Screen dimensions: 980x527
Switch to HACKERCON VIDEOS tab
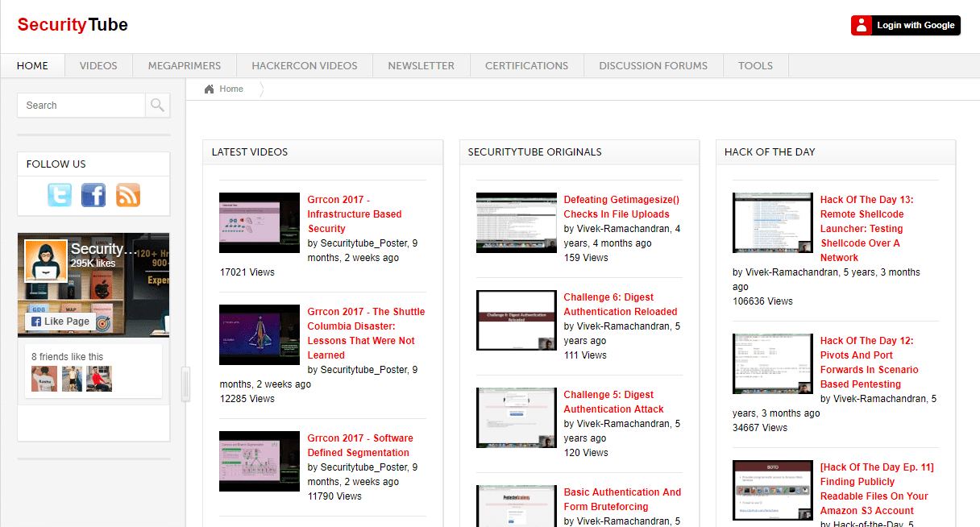[305, 66]
